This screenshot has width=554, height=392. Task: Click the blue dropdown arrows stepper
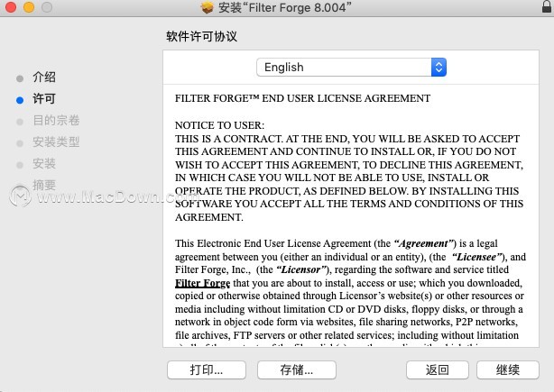point(439,67)
